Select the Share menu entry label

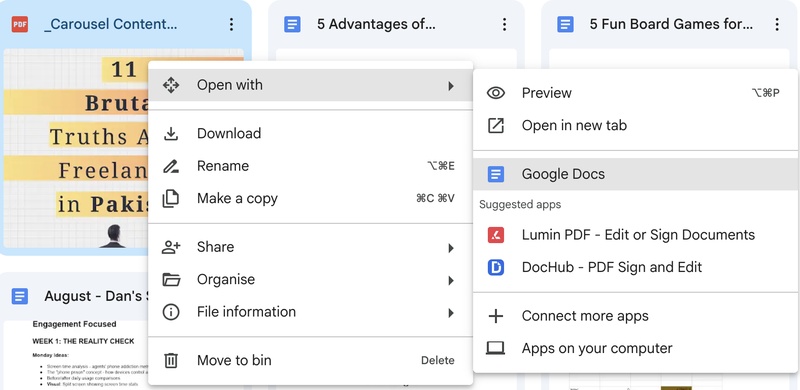tap(215, 247)
